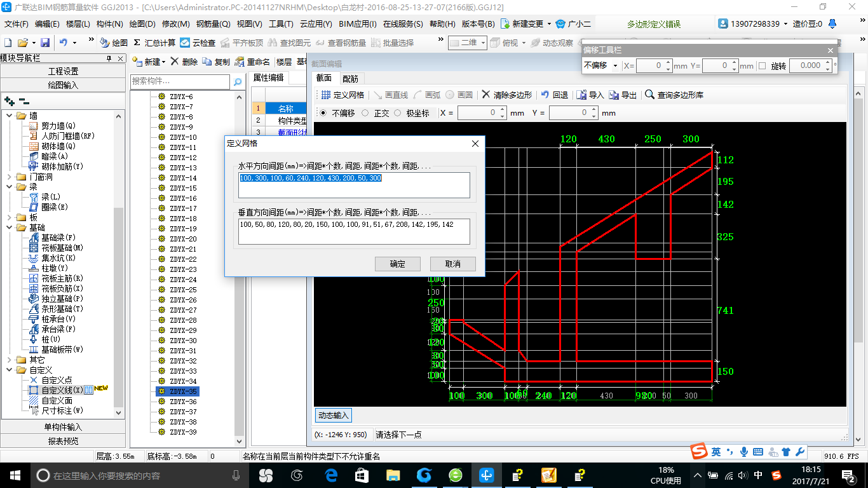Click 工程设置 navigation button
The height and width of the screenshot is (488, 868).
tap(63, 71)
